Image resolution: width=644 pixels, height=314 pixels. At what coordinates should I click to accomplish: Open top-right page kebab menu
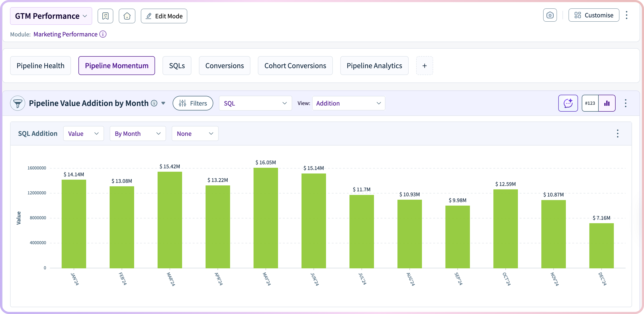click(626, 15)
